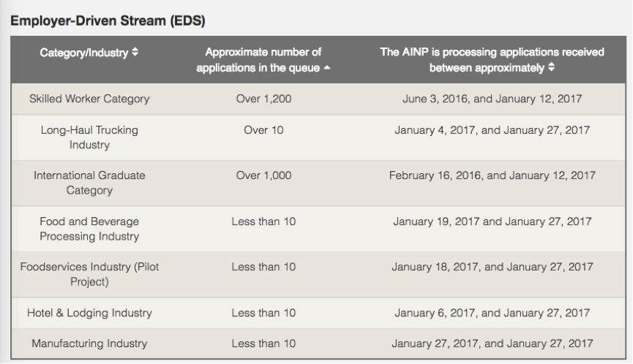Image resolution: width=633 pixels, height=364 pixels.
Task: Sort by AINP processing applications header
Action: pyautogui.click(x=492, y=60)
